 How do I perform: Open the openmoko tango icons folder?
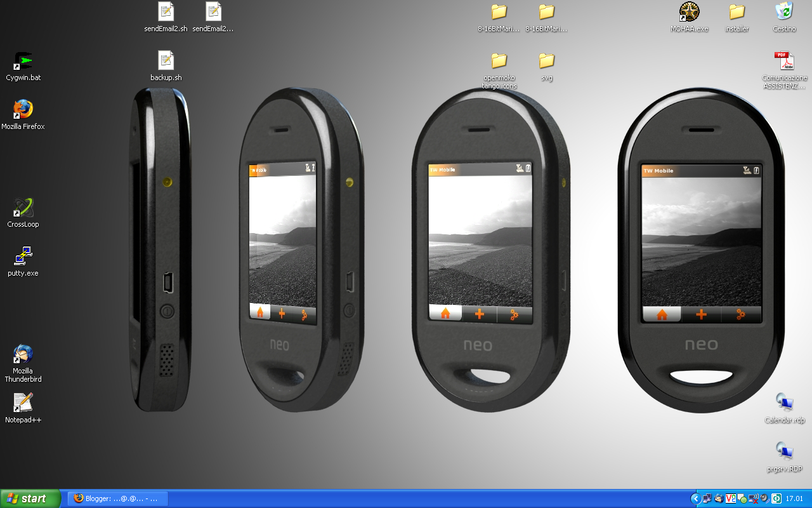coord(499,70)
